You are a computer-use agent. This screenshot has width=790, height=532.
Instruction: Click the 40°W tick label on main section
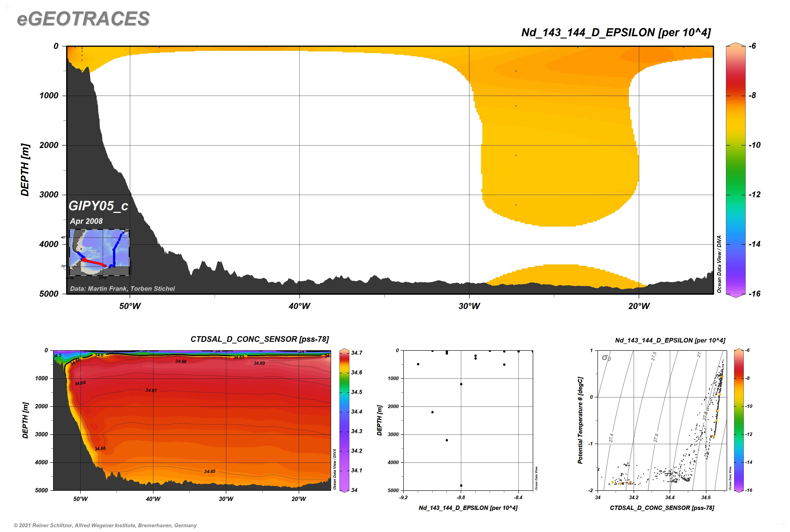pos(299,306)
